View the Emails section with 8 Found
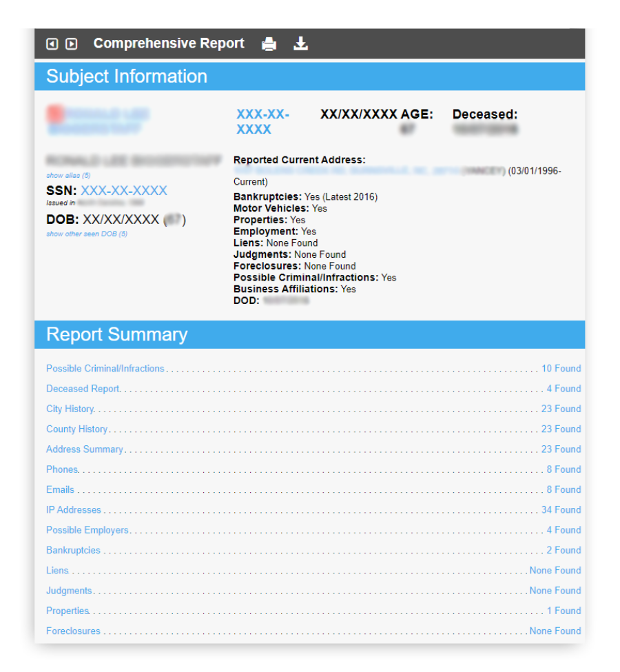 pyautogui.click(x=59, y=489)
